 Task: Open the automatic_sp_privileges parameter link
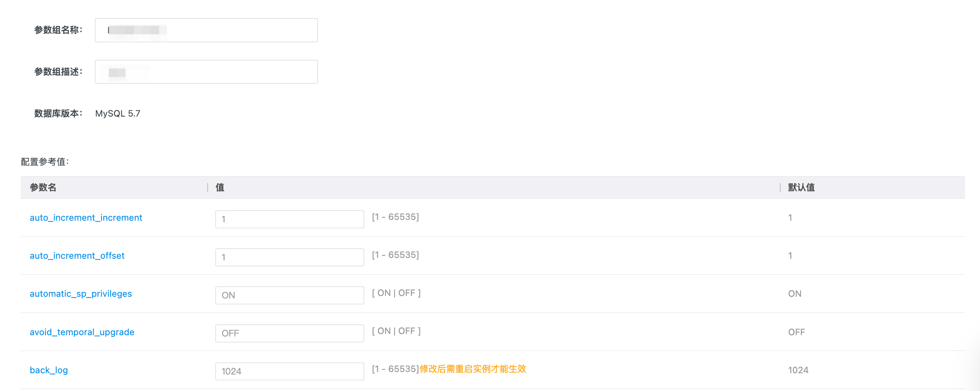click(x=81, y=294)
